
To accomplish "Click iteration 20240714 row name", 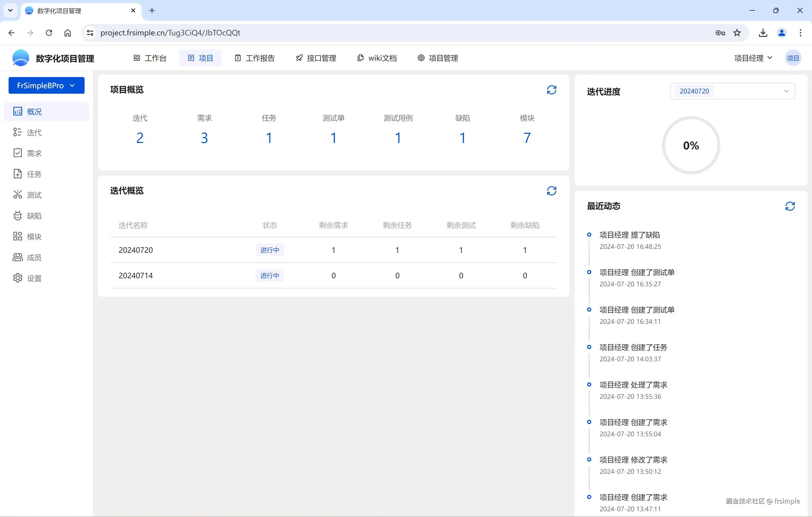I will 136,275.
